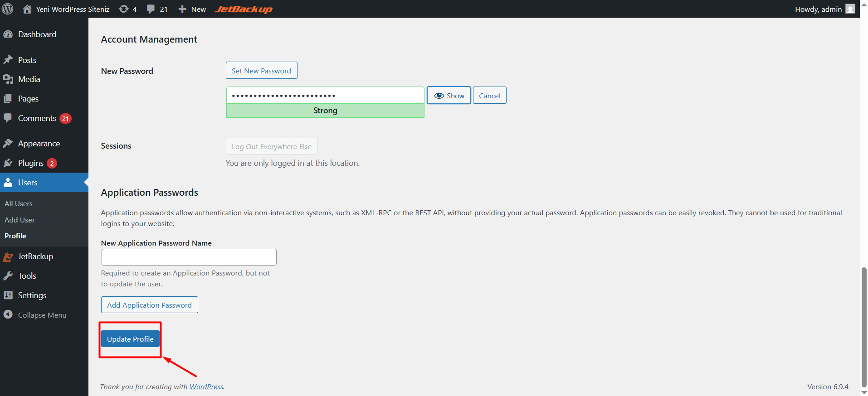The height and width of the screenshot is (396, 868).
Task: Select Add User submenu item
Action: point(20,220)
